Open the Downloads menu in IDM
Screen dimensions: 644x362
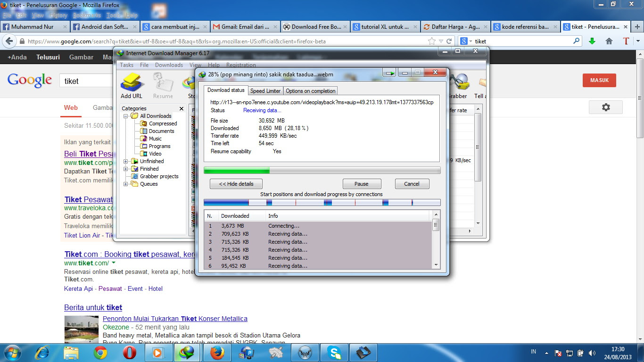pyautogui.click(x=169, y=65)
